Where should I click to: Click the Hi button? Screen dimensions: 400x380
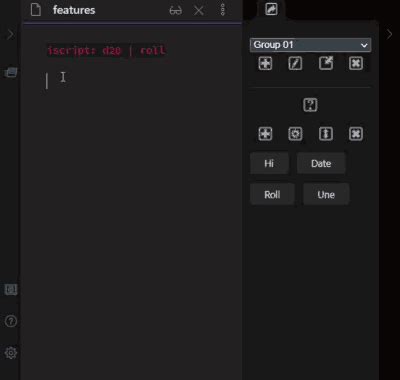click(269, 163)
